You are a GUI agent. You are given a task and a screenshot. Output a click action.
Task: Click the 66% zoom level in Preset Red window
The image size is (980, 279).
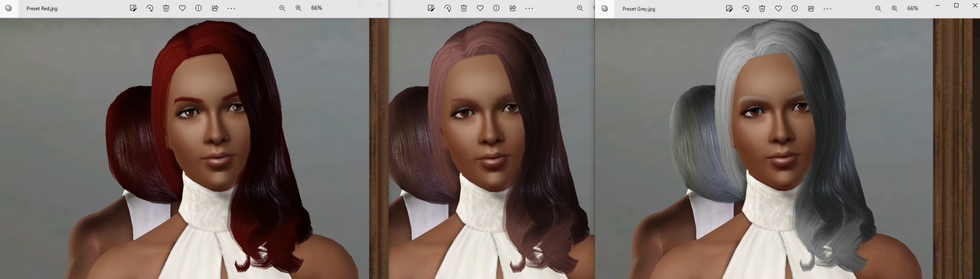pos(316,8)
